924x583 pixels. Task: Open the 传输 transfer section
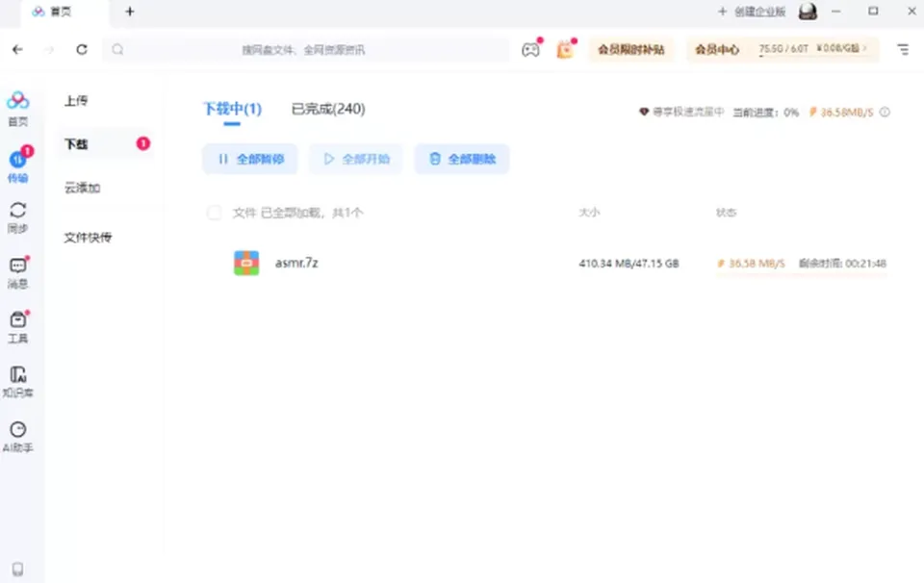pos(17,165)
